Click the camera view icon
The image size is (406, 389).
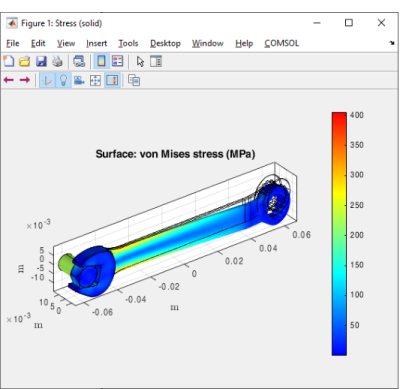(79, 80)
